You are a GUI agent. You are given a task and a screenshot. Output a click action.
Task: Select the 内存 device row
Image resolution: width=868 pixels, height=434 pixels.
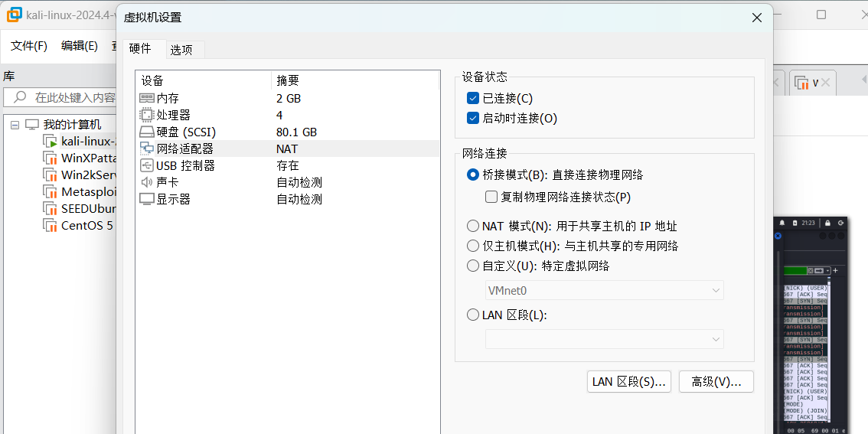(x=287, y=99)
